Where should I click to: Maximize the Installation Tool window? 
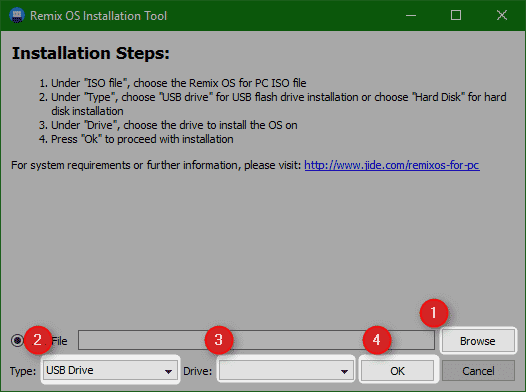[x=456, y=15]
